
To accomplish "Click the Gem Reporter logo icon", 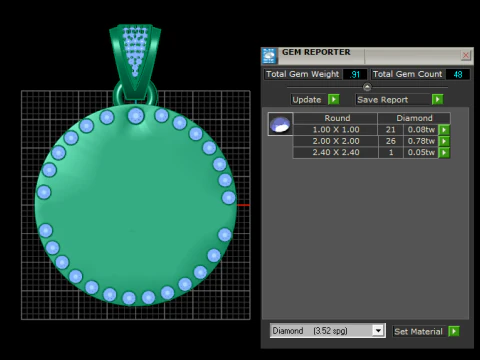I will tap(269, 56).
